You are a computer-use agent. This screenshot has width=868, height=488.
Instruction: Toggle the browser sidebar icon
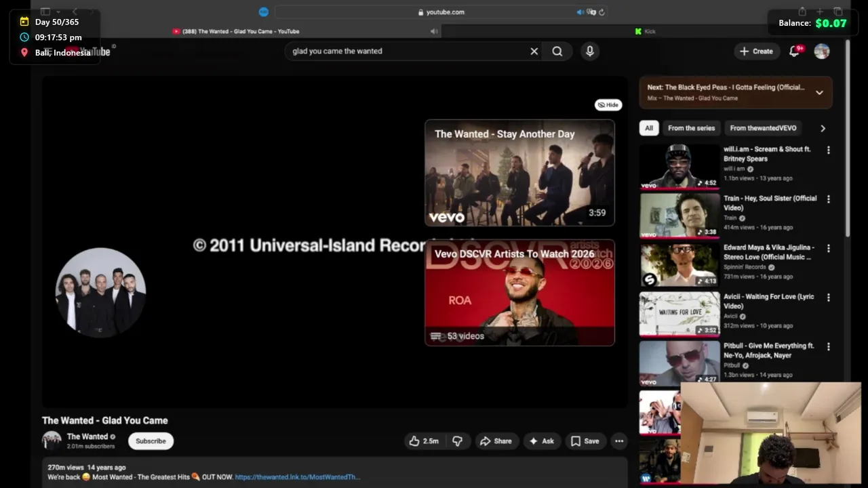[x=45, y=12]
